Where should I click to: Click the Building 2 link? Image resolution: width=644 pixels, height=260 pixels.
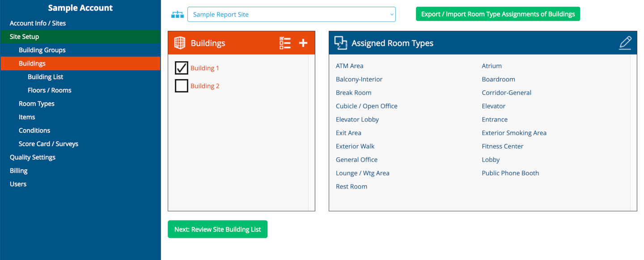[205, 86]
